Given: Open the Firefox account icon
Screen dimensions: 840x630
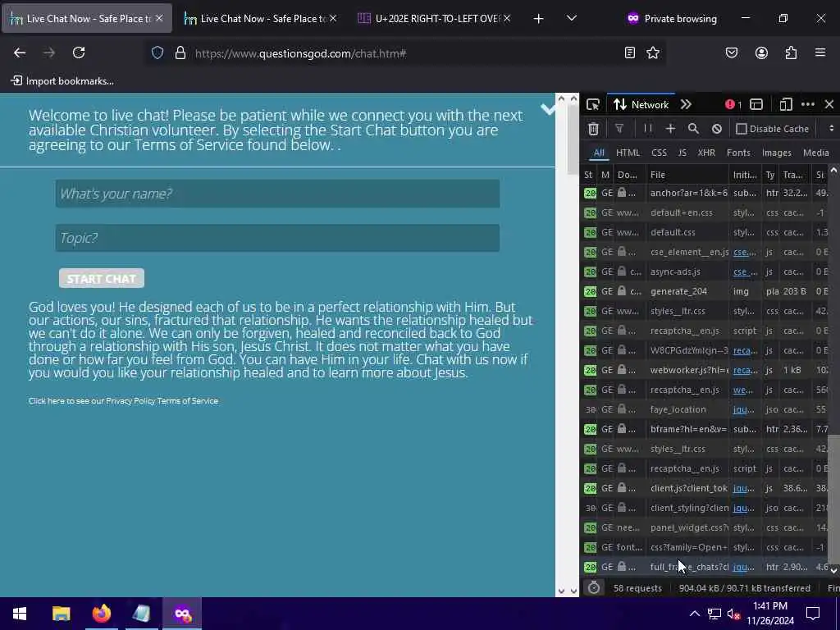Looking at the screenshot, I should click(761, 52).
